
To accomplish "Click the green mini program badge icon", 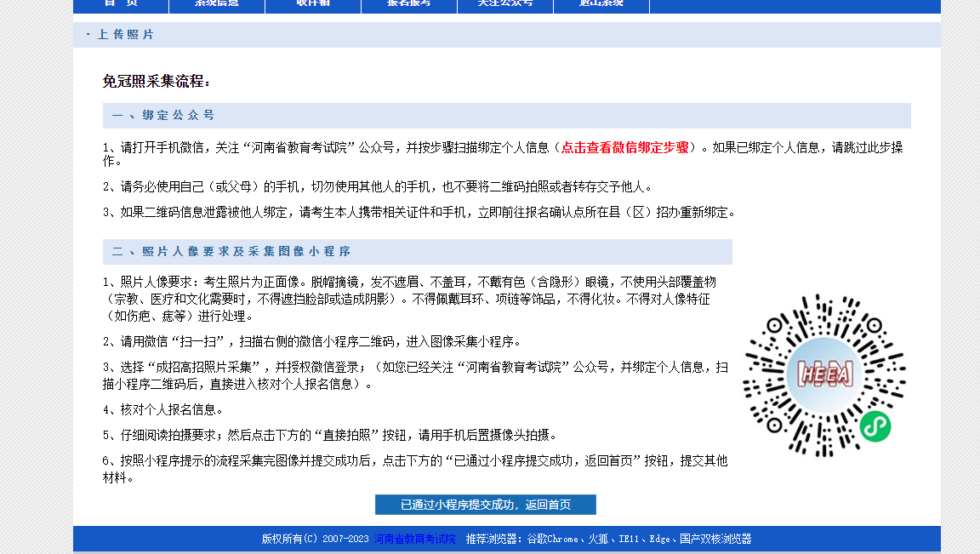I will 874,426.
